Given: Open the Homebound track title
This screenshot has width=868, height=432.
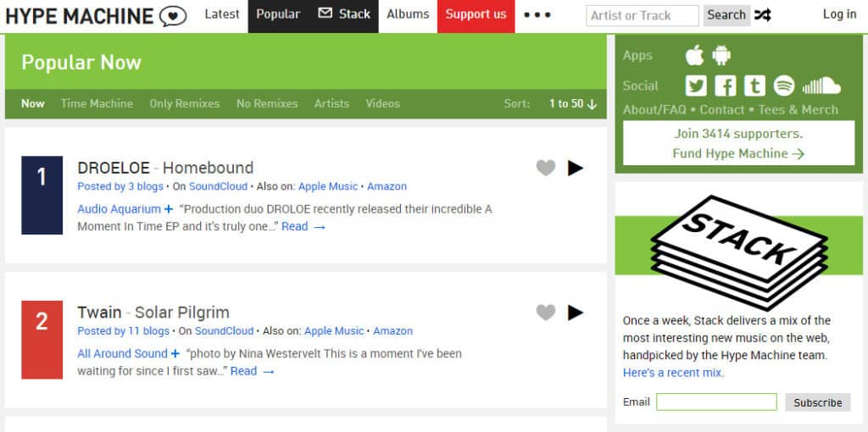Looking at the screenshot, I should tap(208, 168).
